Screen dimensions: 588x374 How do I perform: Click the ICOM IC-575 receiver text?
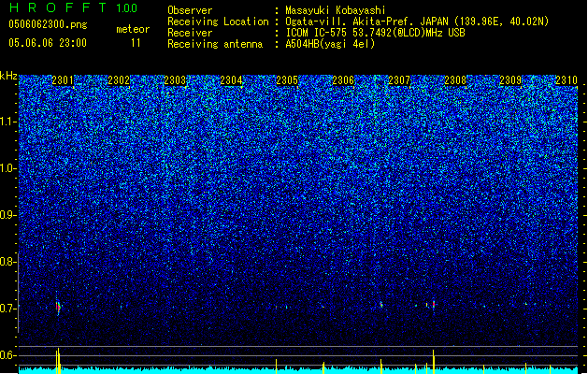point(375,33)
